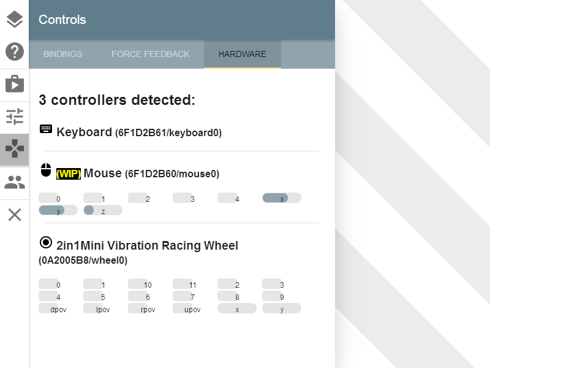Open the multiplayer people icon

[x=15, y=183]
